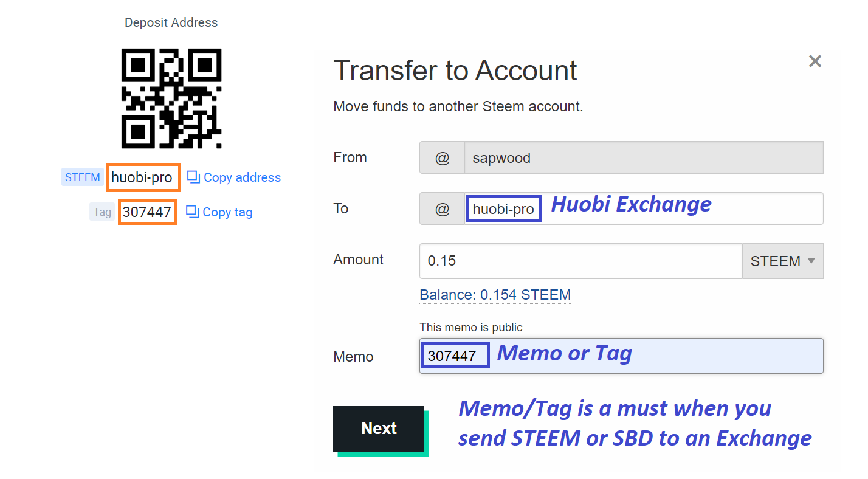Image resolution: width=868 pixels, height=479 pixels.
Task: Click the Copy address link
Action: point(242,177)
